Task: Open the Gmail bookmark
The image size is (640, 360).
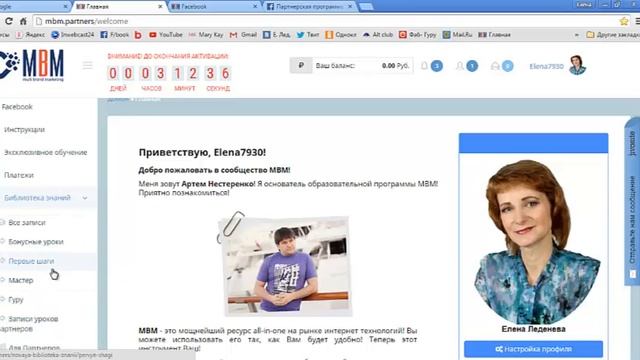Action: (243, 35)
